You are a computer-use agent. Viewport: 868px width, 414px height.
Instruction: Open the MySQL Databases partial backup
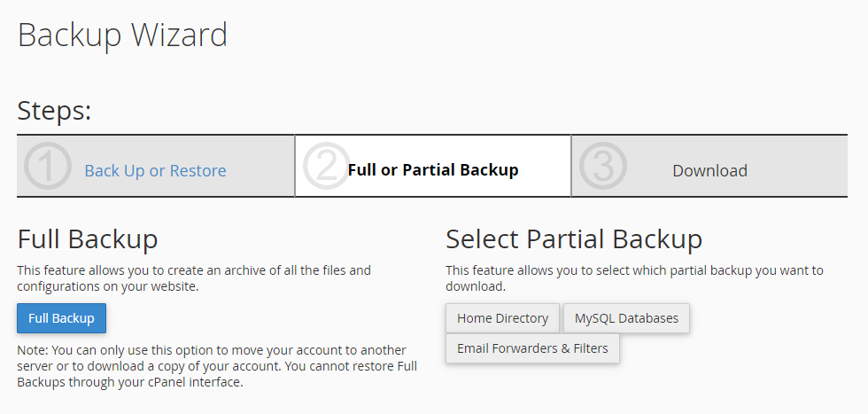pos(626,318)
